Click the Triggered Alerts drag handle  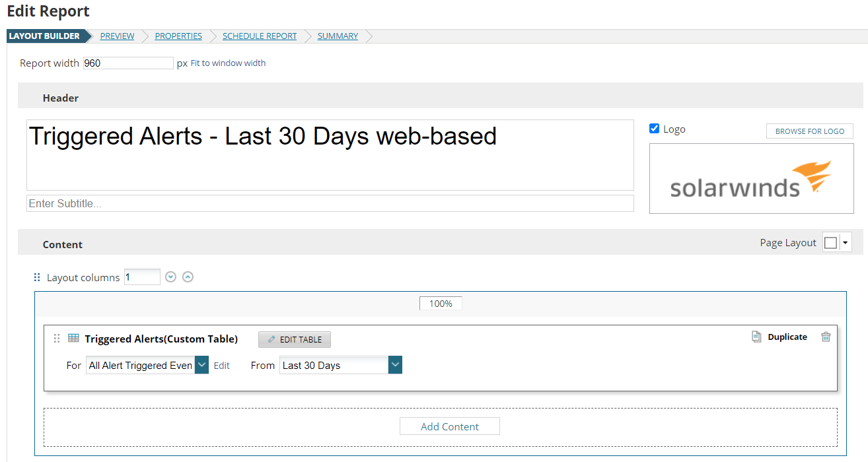tap(57, 339)
